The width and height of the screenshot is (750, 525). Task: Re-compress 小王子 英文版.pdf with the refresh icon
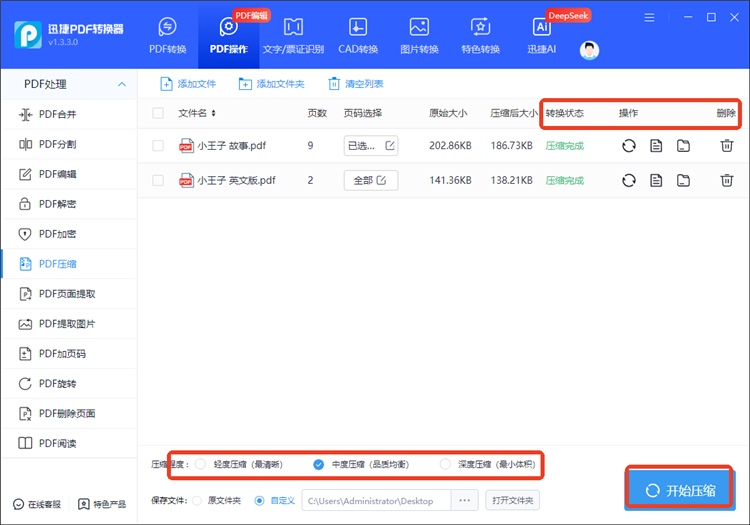(x=629, y=180)
